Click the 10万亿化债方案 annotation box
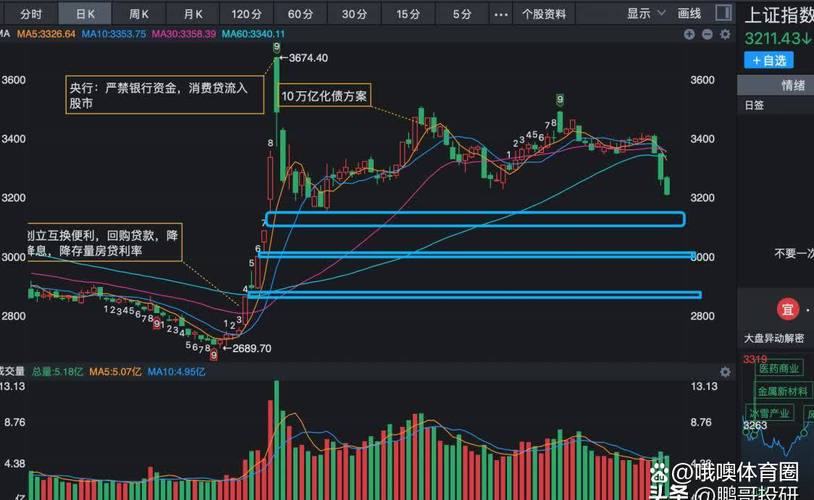The image size is (814, 500). pyautogui.click(x=325, y=96)
